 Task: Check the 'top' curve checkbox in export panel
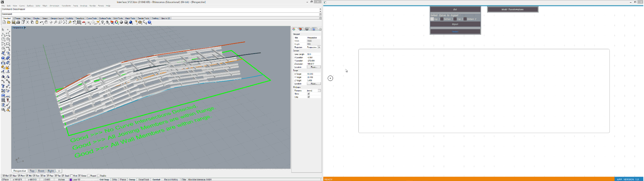point(432,19)
